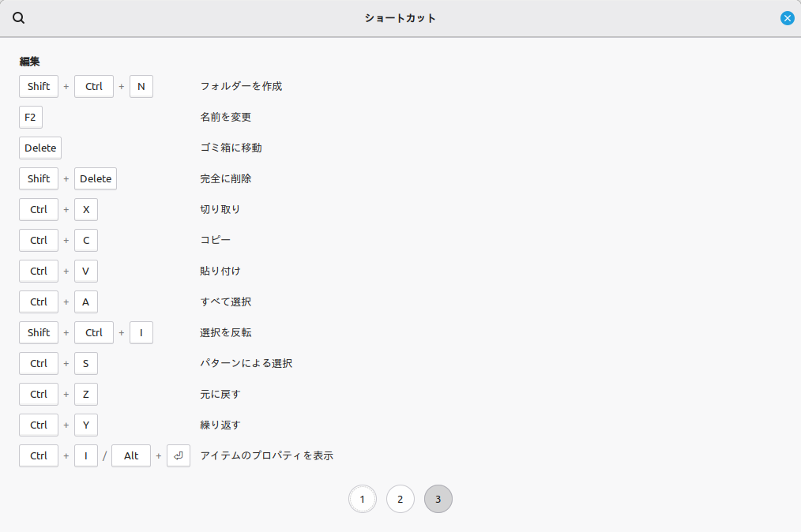
Task: Go to shortcuts page 2
Action: pos(400,499)
